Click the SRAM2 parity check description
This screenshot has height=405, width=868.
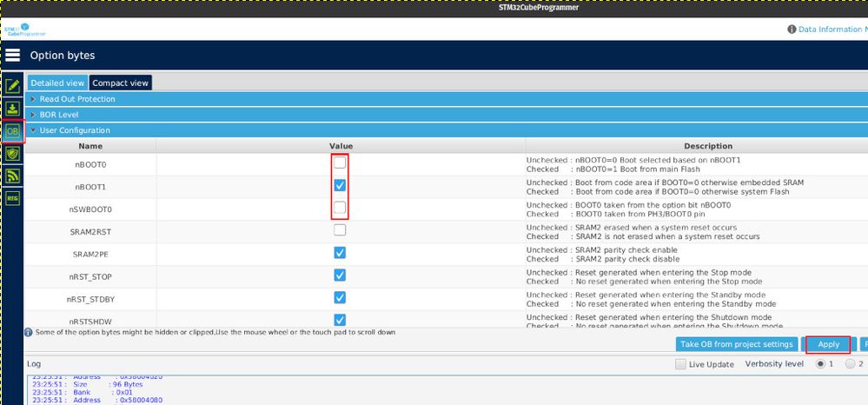[602, 255]
